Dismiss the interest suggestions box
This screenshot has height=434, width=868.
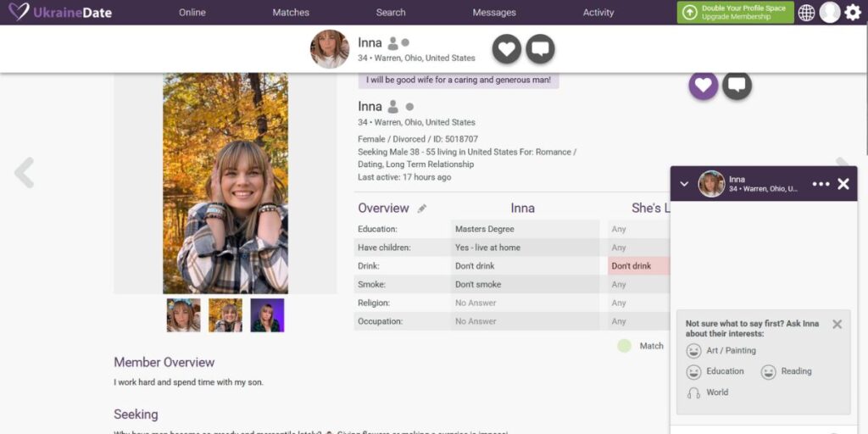tap(837, 325)
